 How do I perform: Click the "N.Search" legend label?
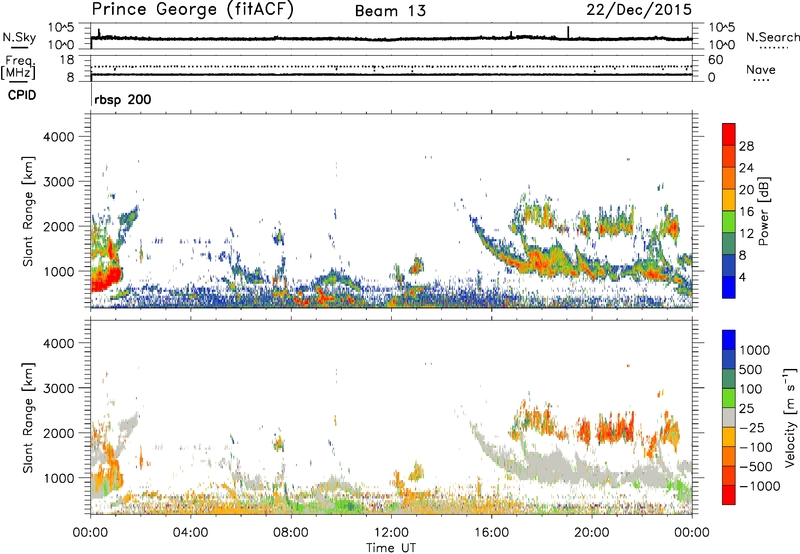coord(772,37)
